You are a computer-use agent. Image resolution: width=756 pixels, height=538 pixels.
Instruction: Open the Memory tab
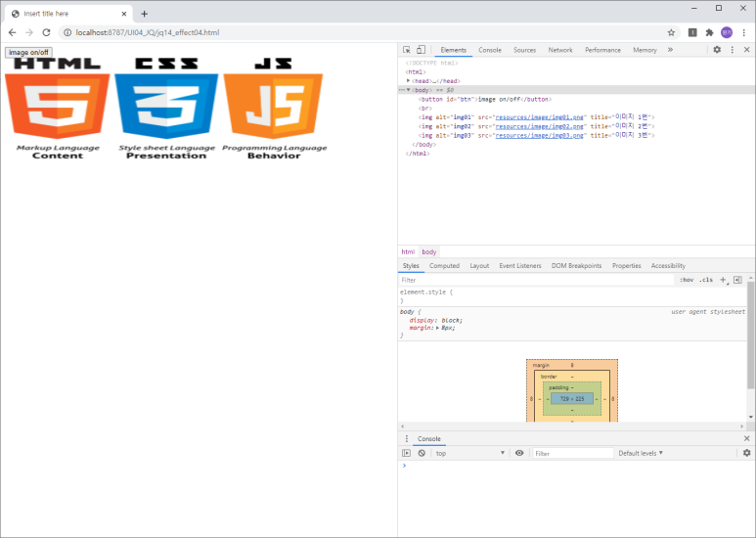click(645, 50)
